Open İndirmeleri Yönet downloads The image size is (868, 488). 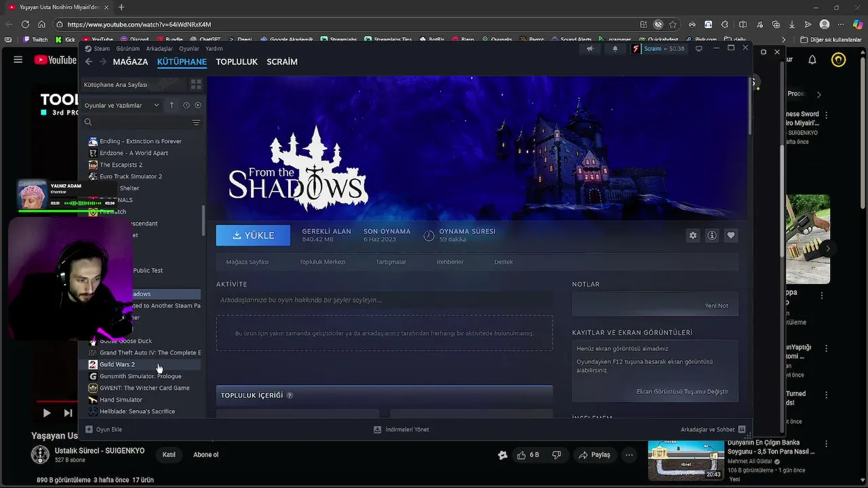point(401,430)
